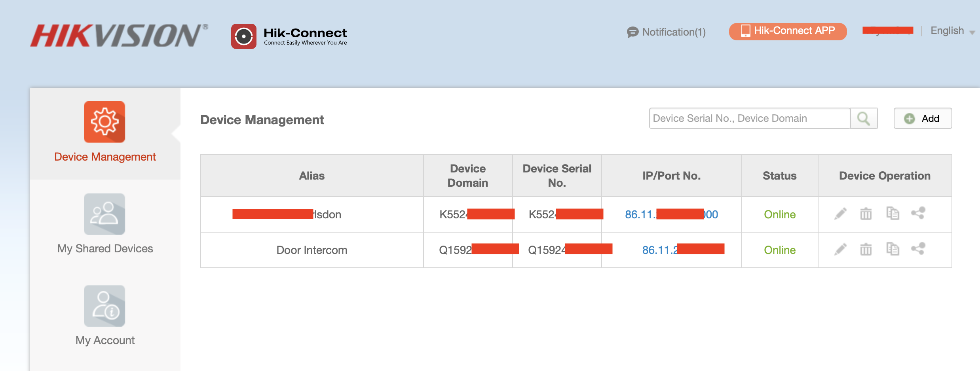Open My Shared Devices panel icon

pos(104,214)
